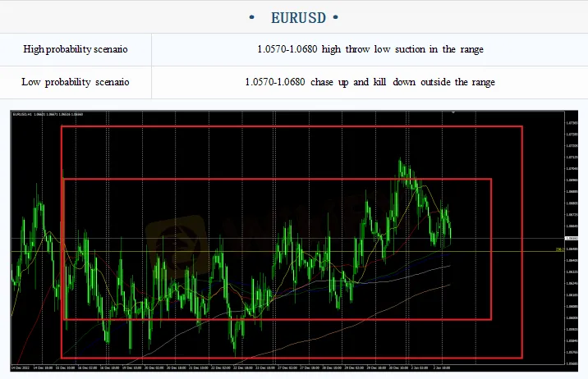Screen dimensions: 588x379
Task: Click the bullet dot right of EURUSD
Action: tap(336, 16)
